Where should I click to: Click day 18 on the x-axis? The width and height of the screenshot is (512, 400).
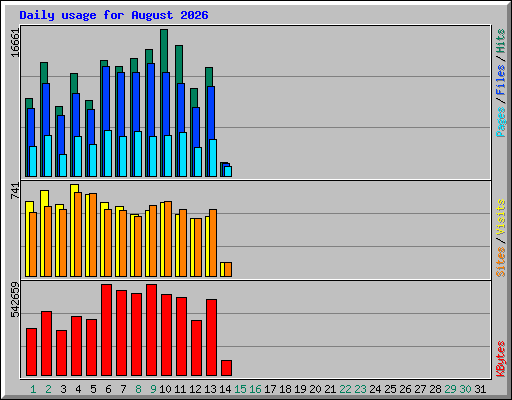(285, 389)
